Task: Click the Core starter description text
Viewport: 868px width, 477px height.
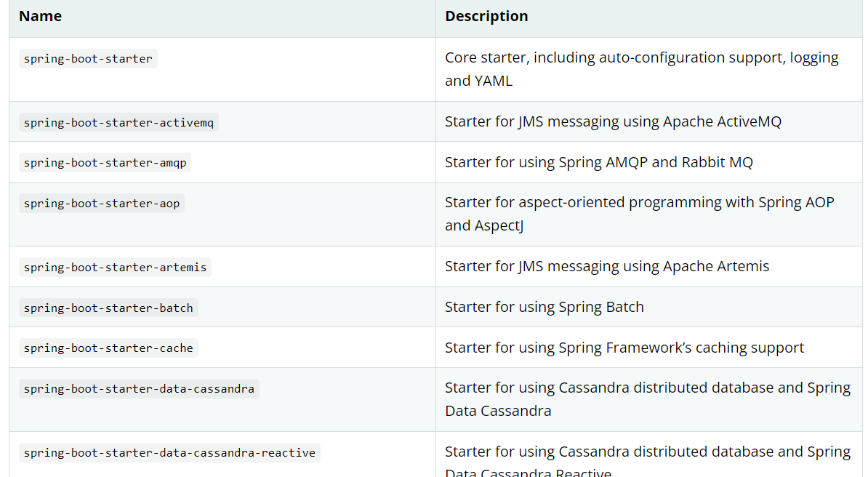Action: 642,69
